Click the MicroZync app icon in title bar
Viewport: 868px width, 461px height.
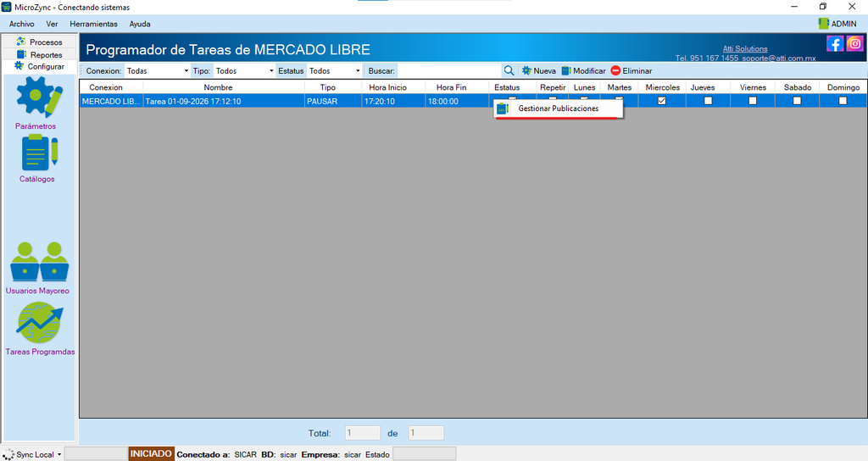pyautogui.click(x=7, y=7)
